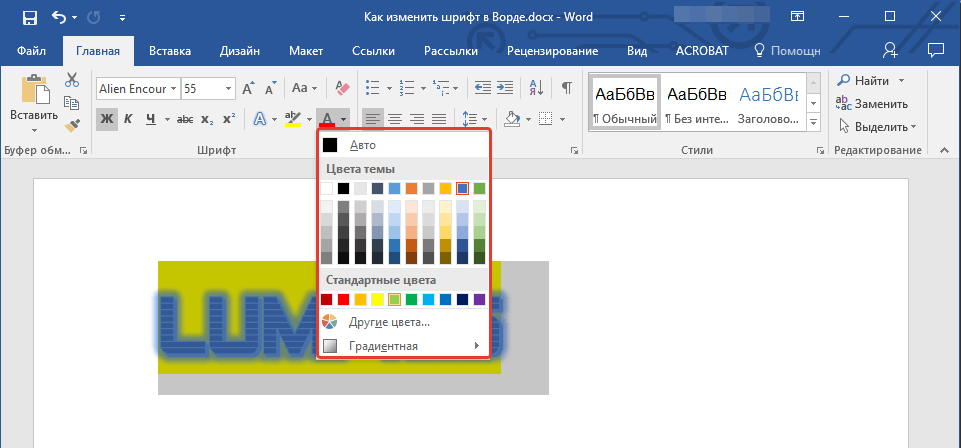Toggle italic formatting (К)
Image resolution: width=961 pixels, height=448 pixels.
(129, 119)
